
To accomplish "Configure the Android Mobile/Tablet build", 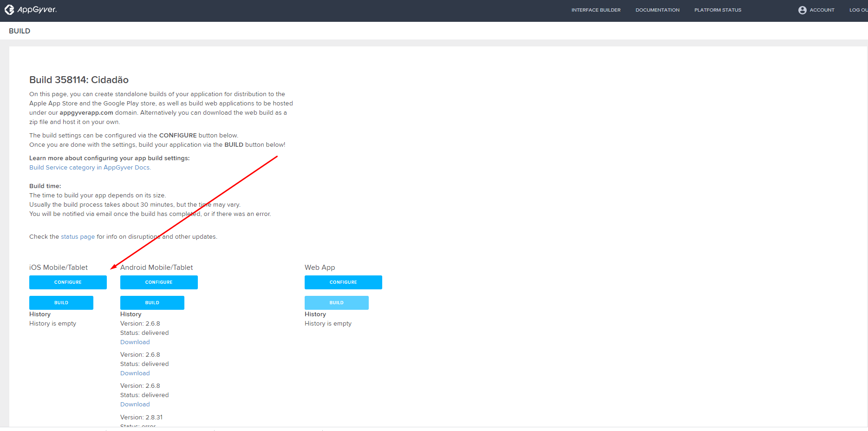I will click(159, 282).
